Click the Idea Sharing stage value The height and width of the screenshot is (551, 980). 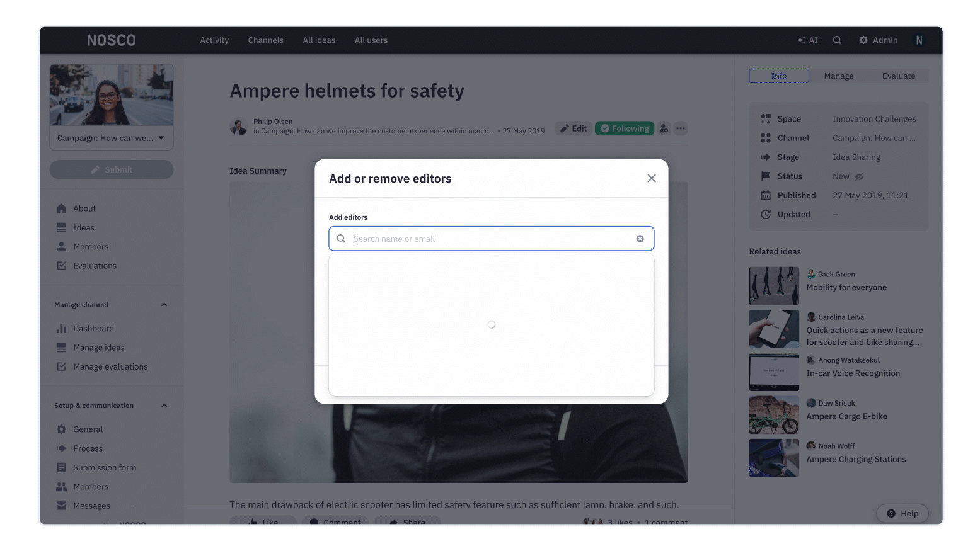click(x=856, y=157)
